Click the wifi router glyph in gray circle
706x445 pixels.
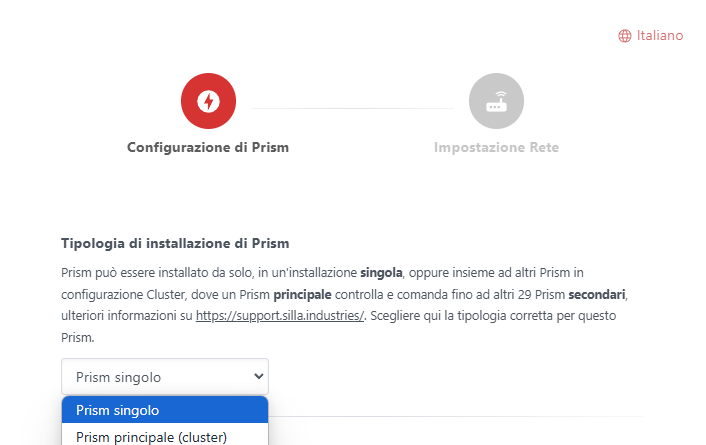coord(496,101)
